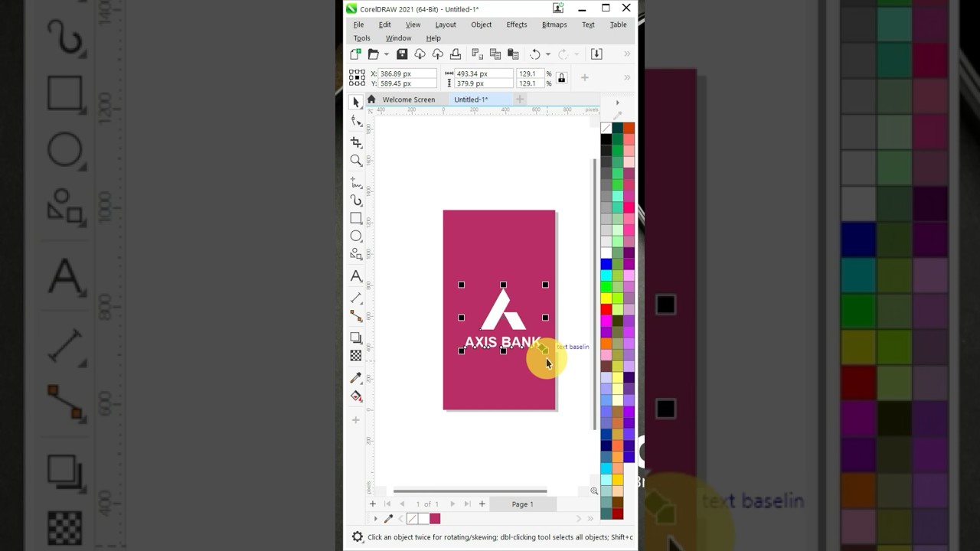Pick the Parallel Dimension tool
The height and width of the screenshot is (551, 980).
click(x=356, y=297)
